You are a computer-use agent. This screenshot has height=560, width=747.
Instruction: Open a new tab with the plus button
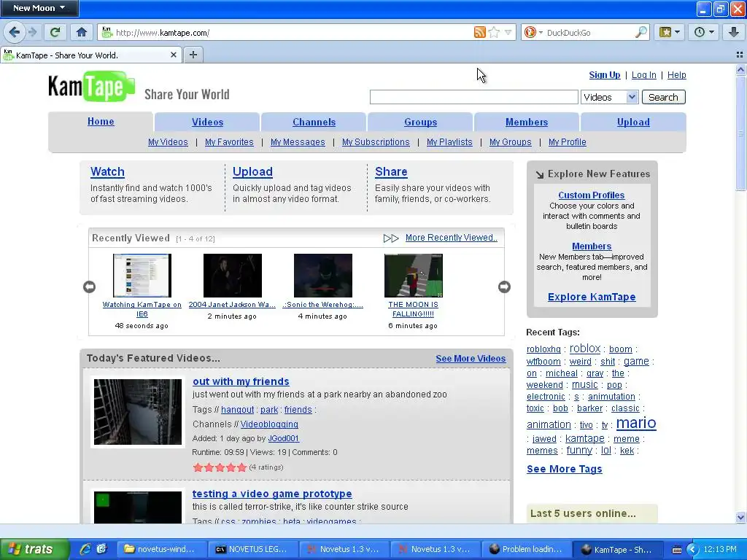click(193, 55)
